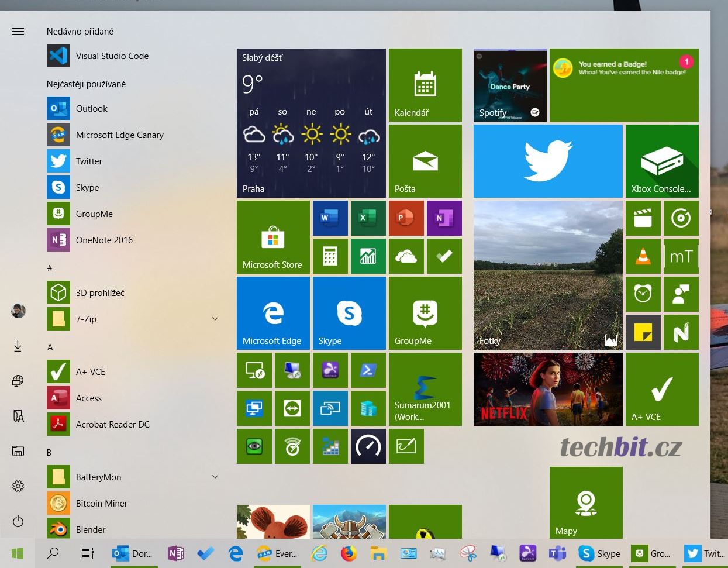Open the OneDrive cloud small tile

click(x=406, y=256)
